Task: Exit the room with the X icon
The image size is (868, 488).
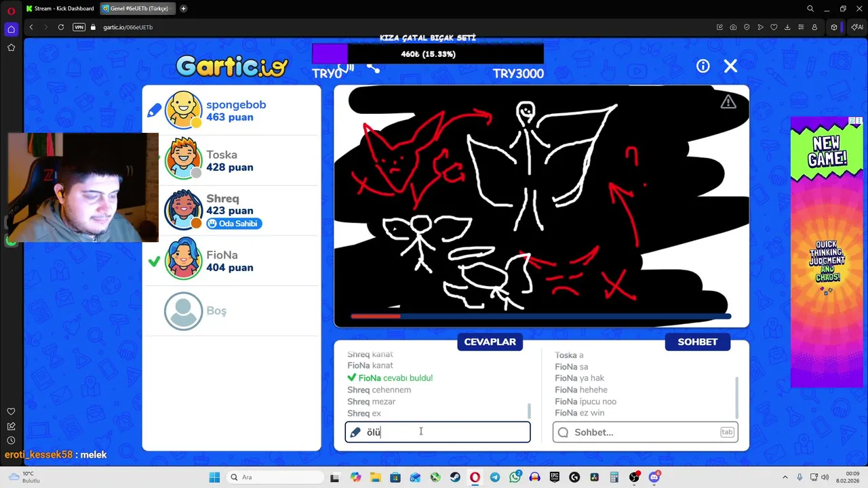Action: pos(730,66)
